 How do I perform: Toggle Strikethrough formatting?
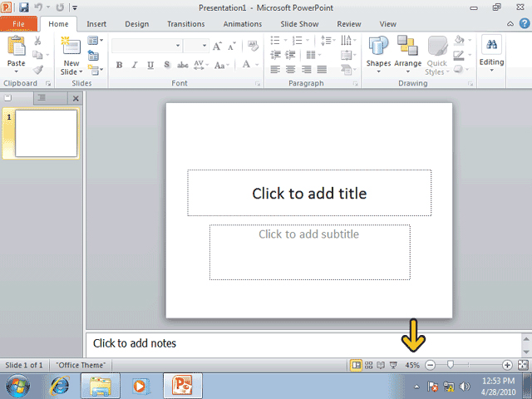[x=183, y=65]
